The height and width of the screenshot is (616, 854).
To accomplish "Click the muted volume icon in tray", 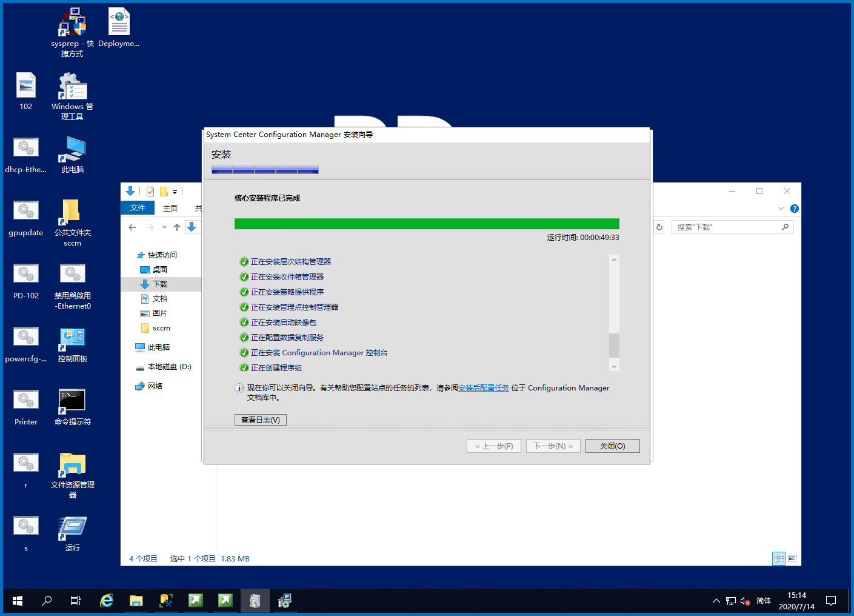I will click(x=746, y=601).
